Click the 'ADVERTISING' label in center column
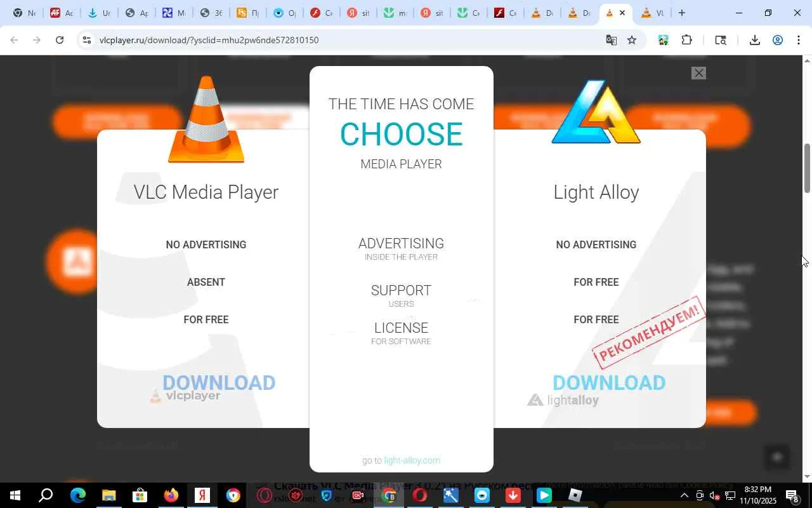This screenshot has width=812, height=508. pos(401,243)
